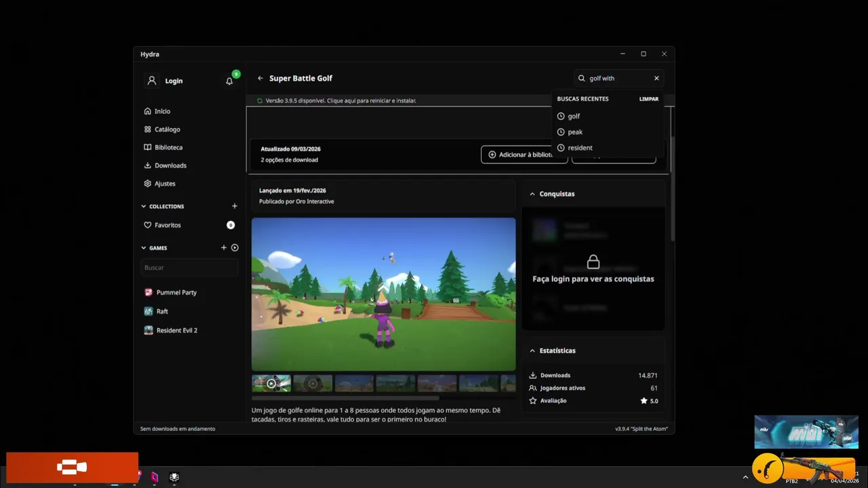
Task: Show hidden system tray icons chevron
Action: coord(746,477)
